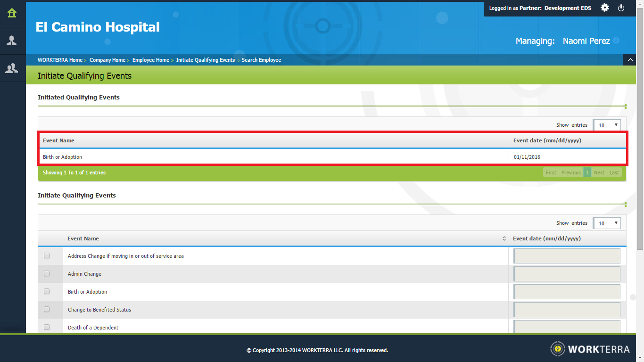644x362 pixels.
Task: Tick the Admin Change checkbox
Action: [x=47, y=274]
